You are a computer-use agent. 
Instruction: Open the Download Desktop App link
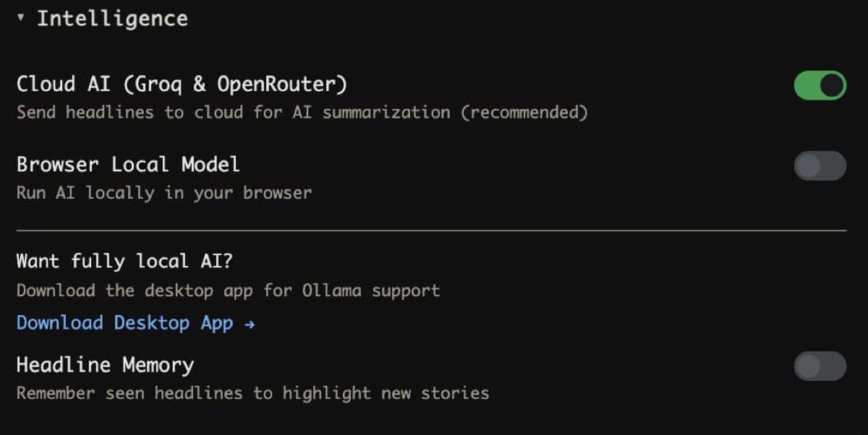click(124, 323)
